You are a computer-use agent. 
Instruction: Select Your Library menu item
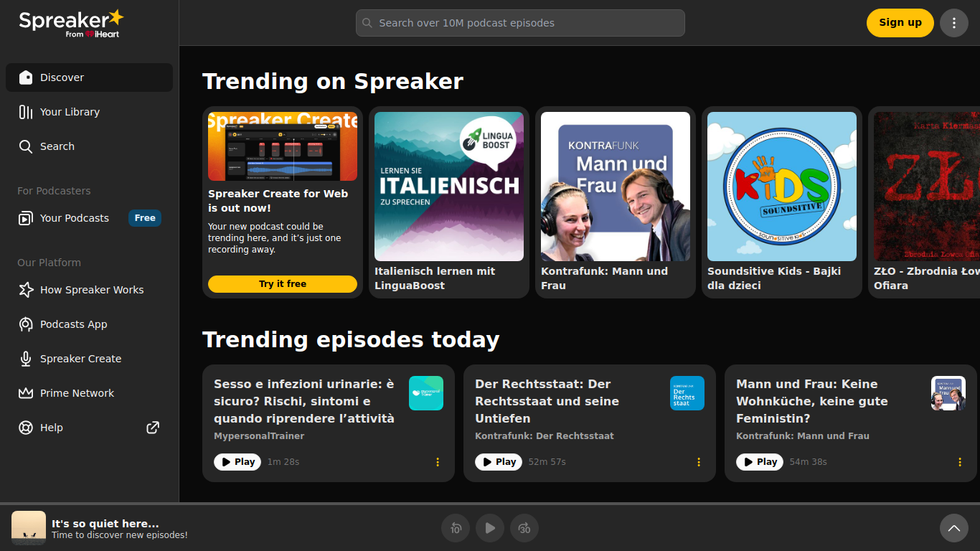click(89, 112)
